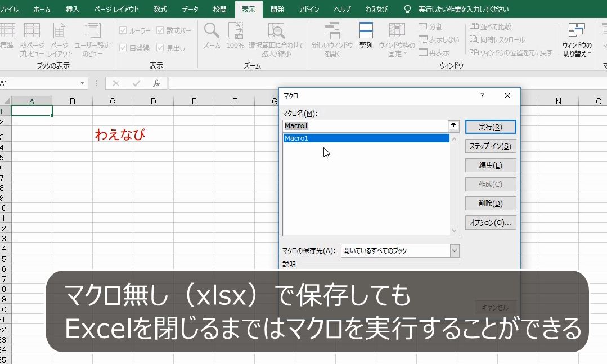This screenshot has width=607, height=364.
Task: Click the Select All corner triangle
Action: (6, 101)
